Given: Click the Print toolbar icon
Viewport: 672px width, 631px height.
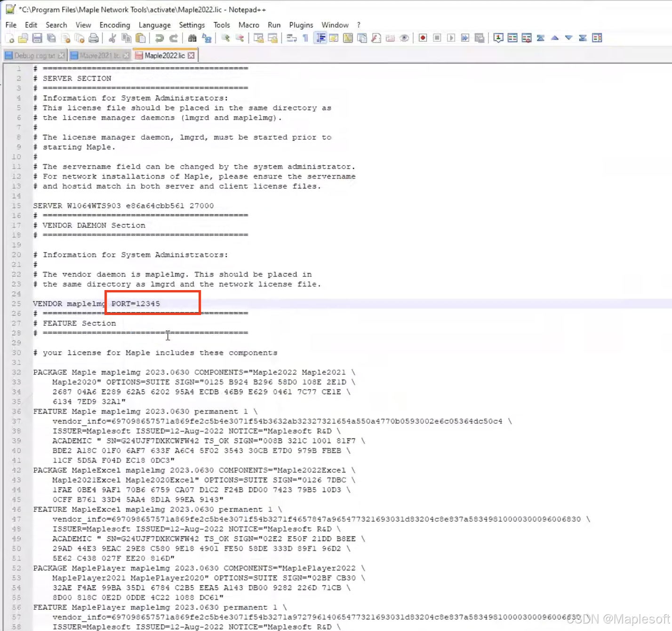Looking at the screenshot, I should [x=94, y=38].
